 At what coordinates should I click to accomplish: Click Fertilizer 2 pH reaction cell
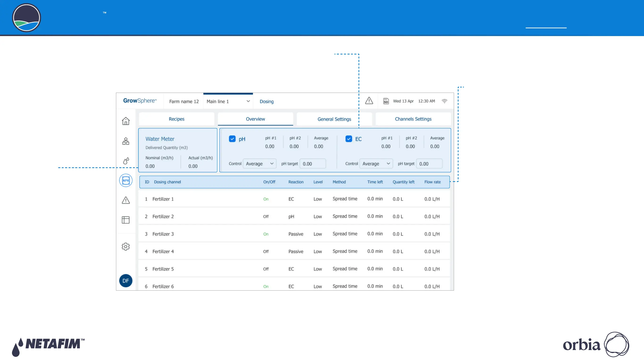[291, 217]
